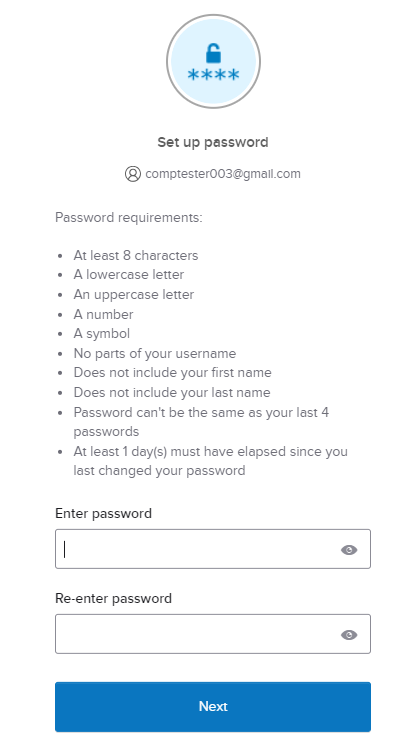
Task: Select the 'A lowercase letter' requirement
Action: tap(128, 275)
